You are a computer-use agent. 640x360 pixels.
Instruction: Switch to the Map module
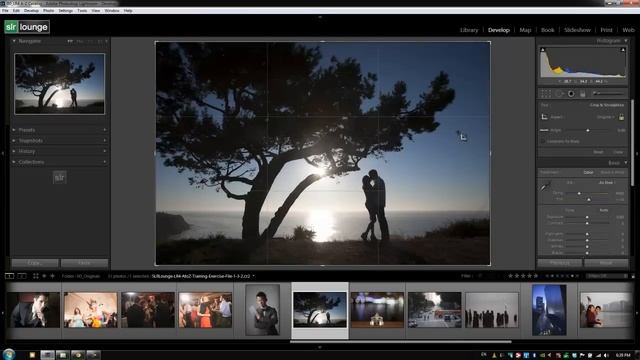tap(525, 30)
